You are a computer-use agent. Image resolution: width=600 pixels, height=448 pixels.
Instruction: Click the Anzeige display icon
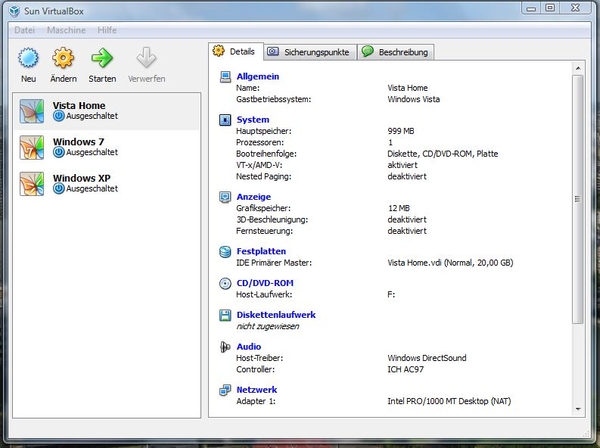225,197
